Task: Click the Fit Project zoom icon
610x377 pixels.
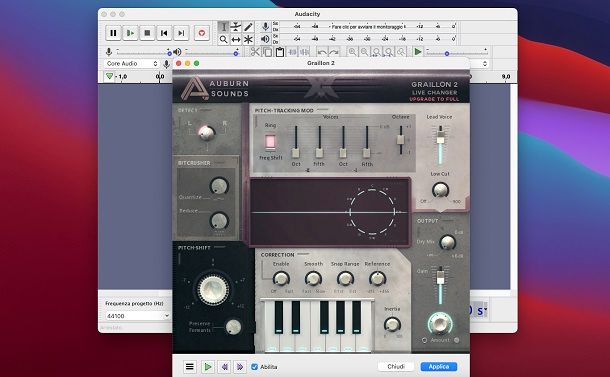Action: pyautogui.click(x=389, y=52)
